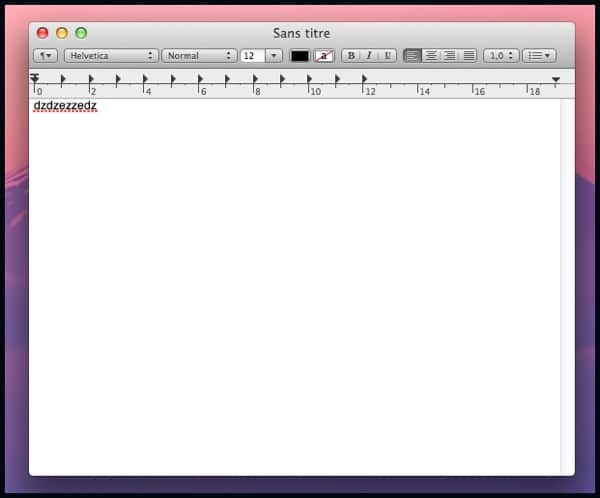Image resolution: width=600 pixels, height=498 pixels.
Task: Toggle italic formatting
Action: tap(369, 56)
